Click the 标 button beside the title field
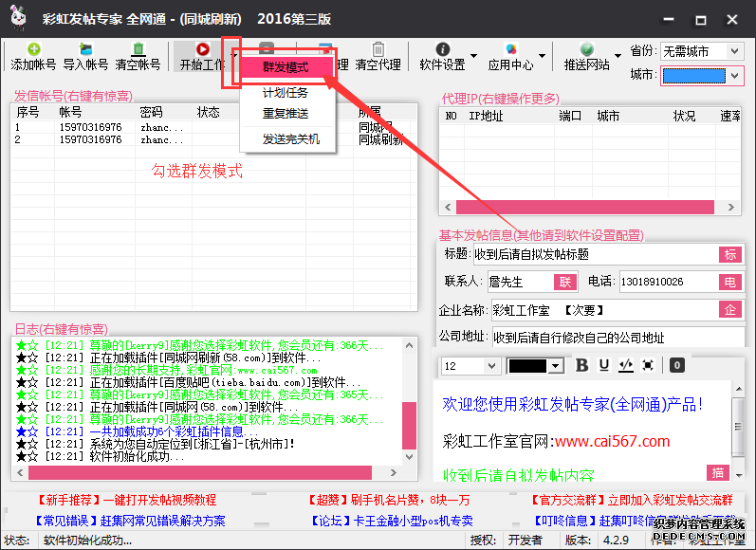 [x=730, y=254]
